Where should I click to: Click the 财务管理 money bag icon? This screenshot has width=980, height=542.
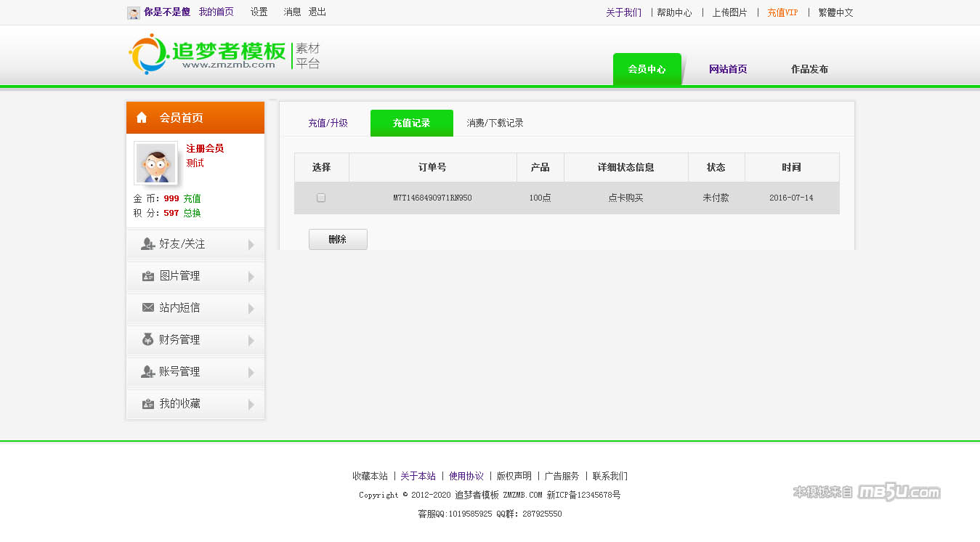click(x=147, y=339)
